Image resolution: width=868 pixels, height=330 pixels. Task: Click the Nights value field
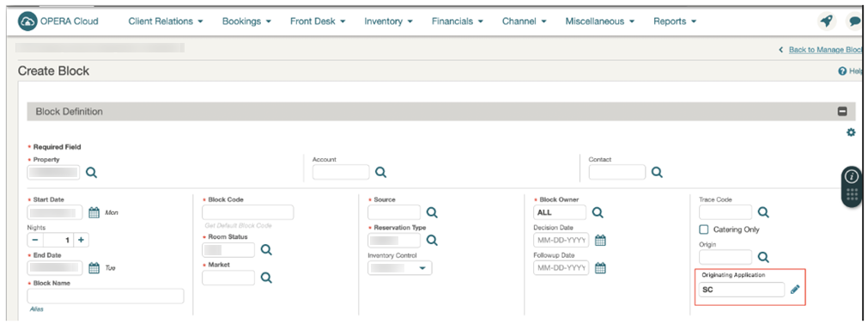click(58, 241)
